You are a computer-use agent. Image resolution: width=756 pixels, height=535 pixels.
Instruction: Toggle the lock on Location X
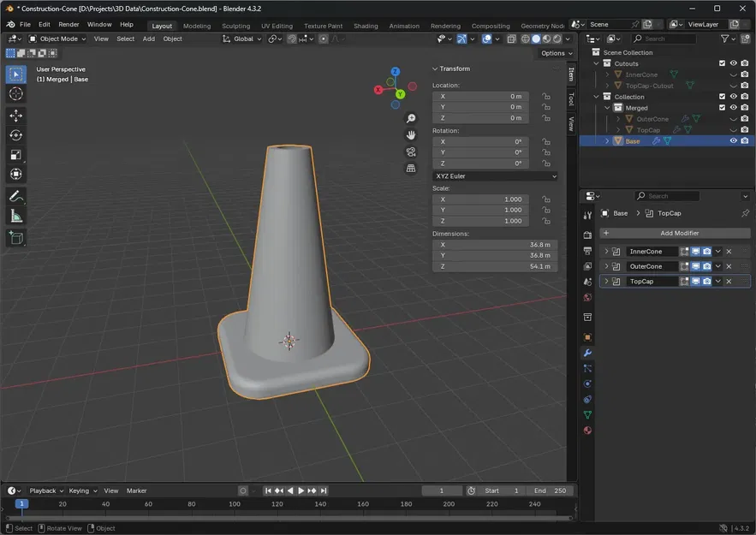[x=546, y=97]
